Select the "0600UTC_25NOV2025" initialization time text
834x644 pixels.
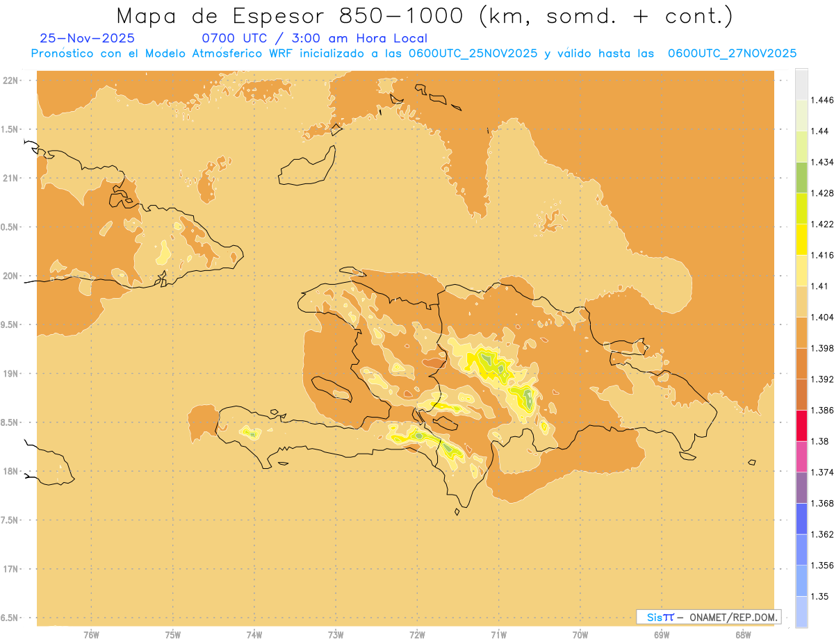click(x=473, y=53)
